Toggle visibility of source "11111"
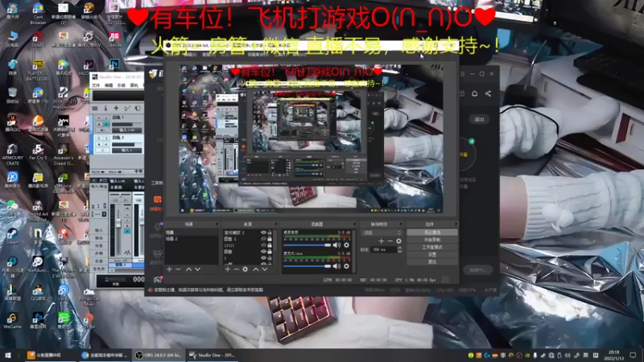Viewport: 644px width, 362px height. coord(264,245)
